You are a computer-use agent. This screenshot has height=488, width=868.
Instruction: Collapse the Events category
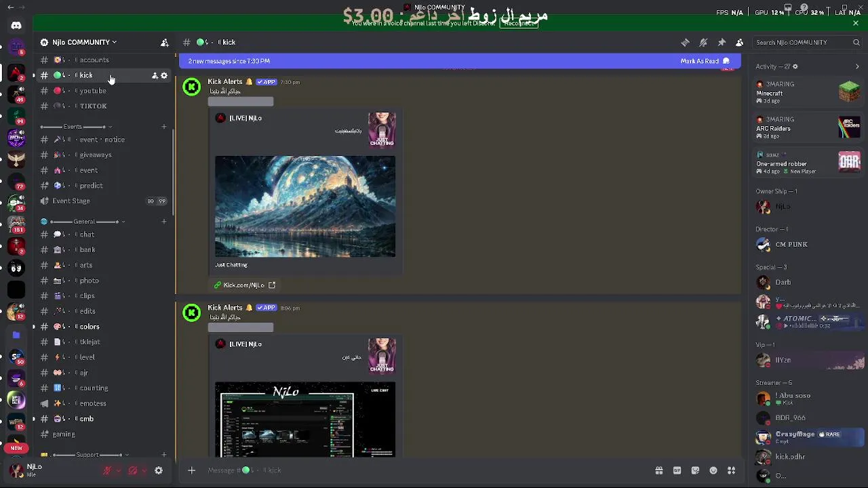tap(77, 127)
